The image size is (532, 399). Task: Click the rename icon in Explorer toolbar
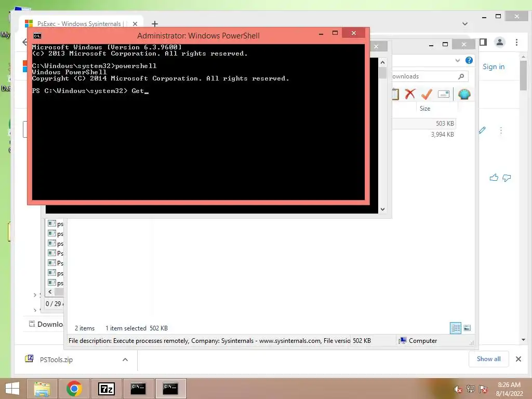coord(444,94)
